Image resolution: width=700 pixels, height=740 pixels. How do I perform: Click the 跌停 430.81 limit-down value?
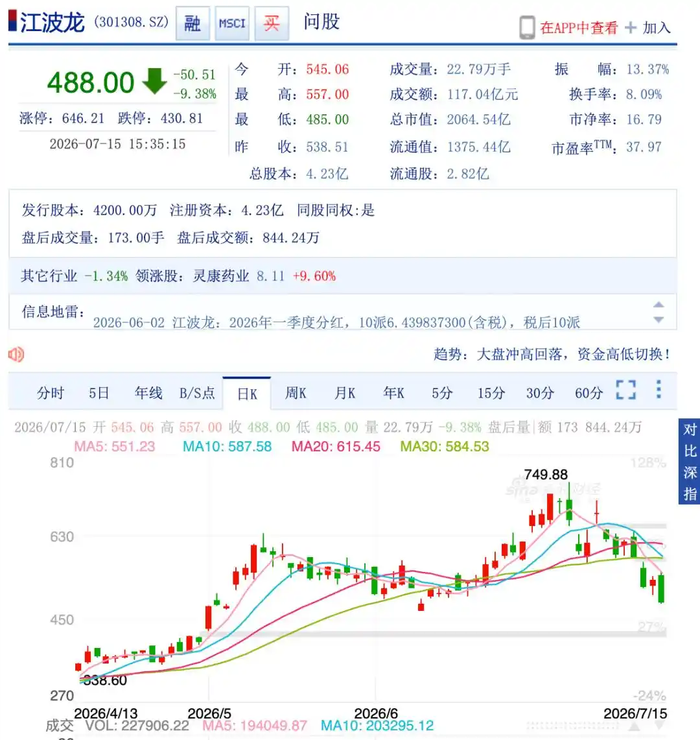point(181,118)
